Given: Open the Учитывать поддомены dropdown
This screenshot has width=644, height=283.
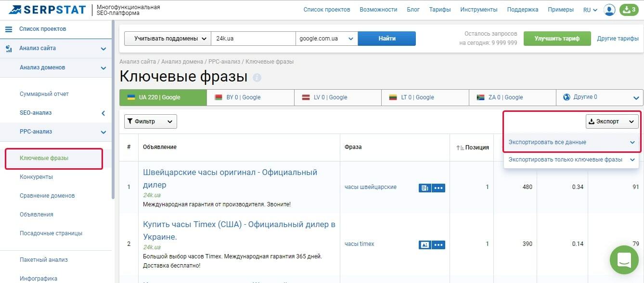Looking at the screenshot, I should (167, 39).
